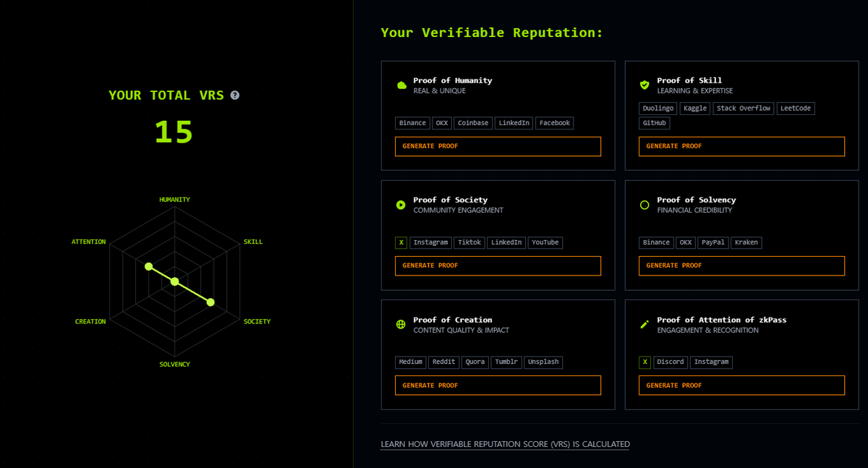Click the Proof of Attention of zkPass title
Screen dimensions: 868x468
pos(722,320)
